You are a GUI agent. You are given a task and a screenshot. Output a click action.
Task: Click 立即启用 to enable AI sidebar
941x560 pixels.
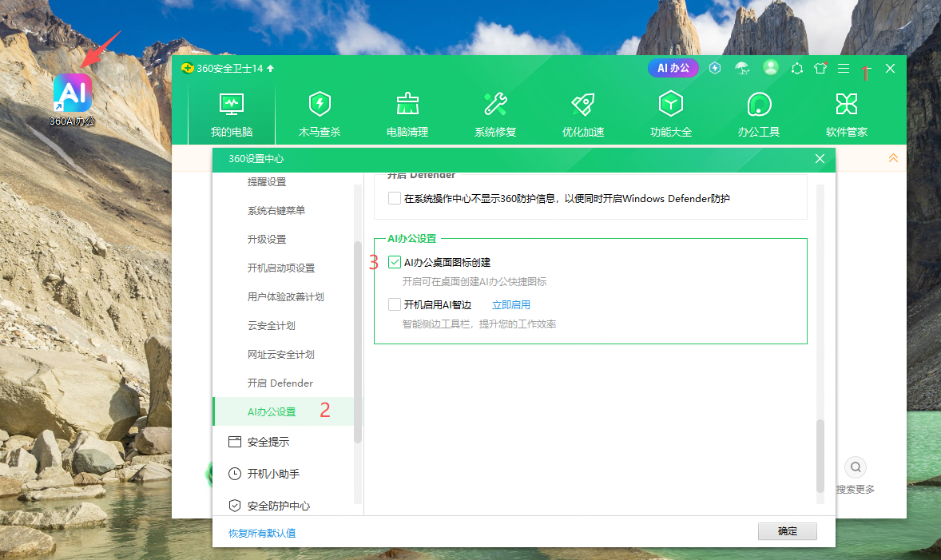coord(511,304)
